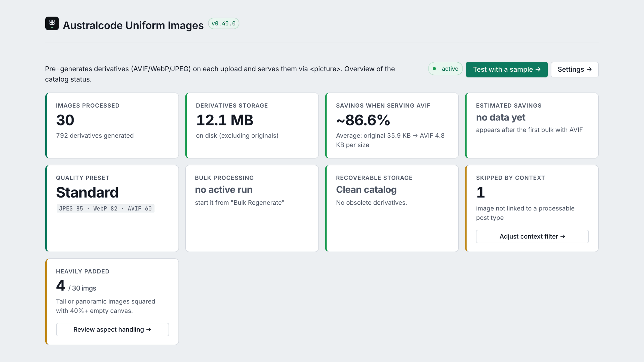Click the JPEG 85 WebP 82 AVIF 60 chip
Image resolution: width=644 pixels, height=362 pixels.
[105, 208]
